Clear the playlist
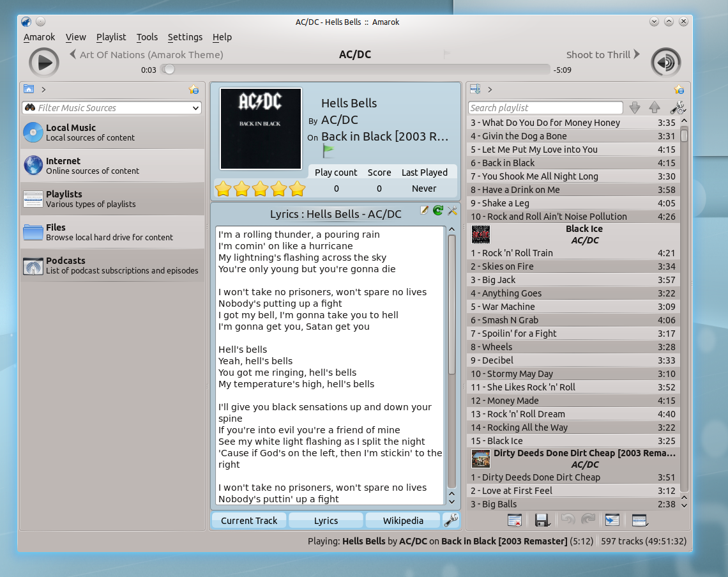728x577 pixels. (x=514, y=519)
